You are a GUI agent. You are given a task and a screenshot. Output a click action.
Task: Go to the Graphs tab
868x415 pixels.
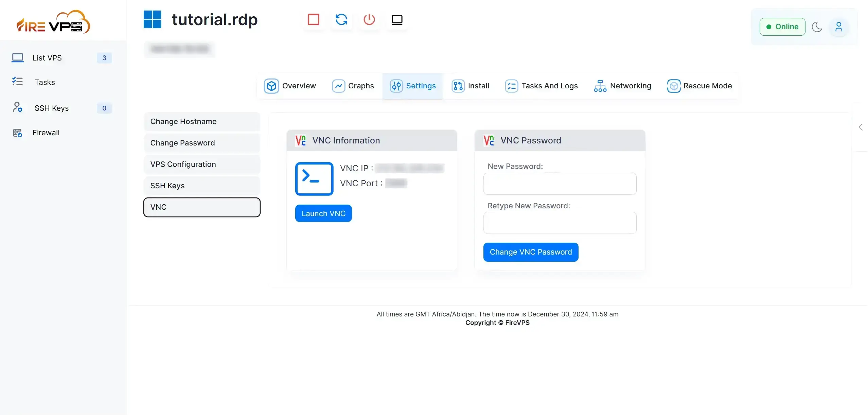(x=353, y=86)
